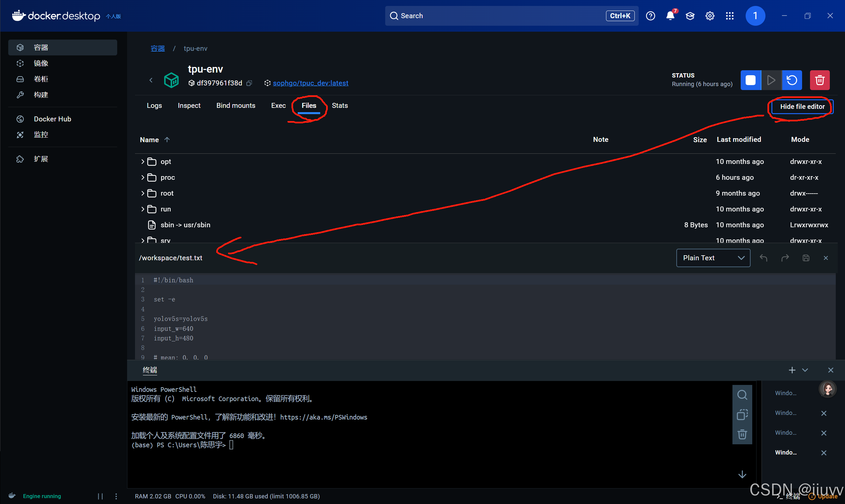This screenshot has width=845, height=504.
Task: Expand the root folder
Action: (143, 193)
